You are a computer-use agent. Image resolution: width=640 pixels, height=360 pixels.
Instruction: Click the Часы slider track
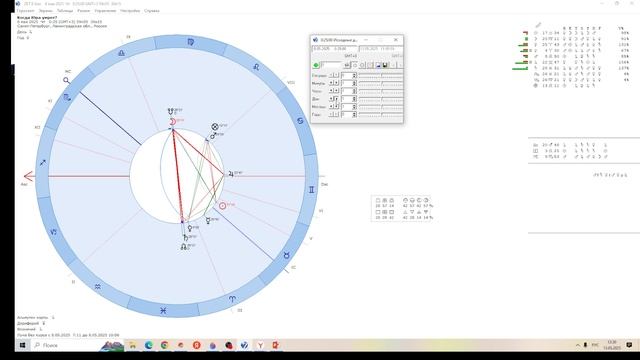point(381,91)
